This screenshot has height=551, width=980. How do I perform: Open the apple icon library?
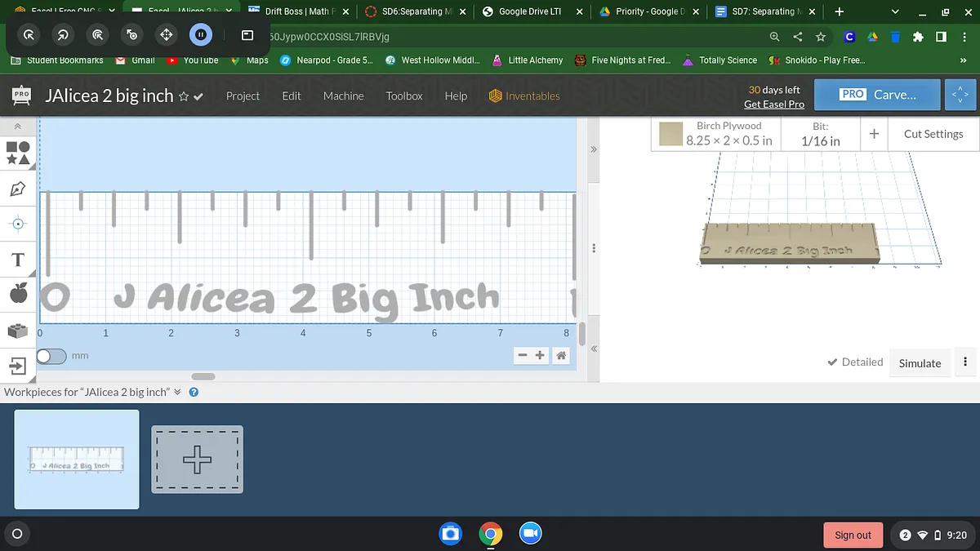click(18, 292)
